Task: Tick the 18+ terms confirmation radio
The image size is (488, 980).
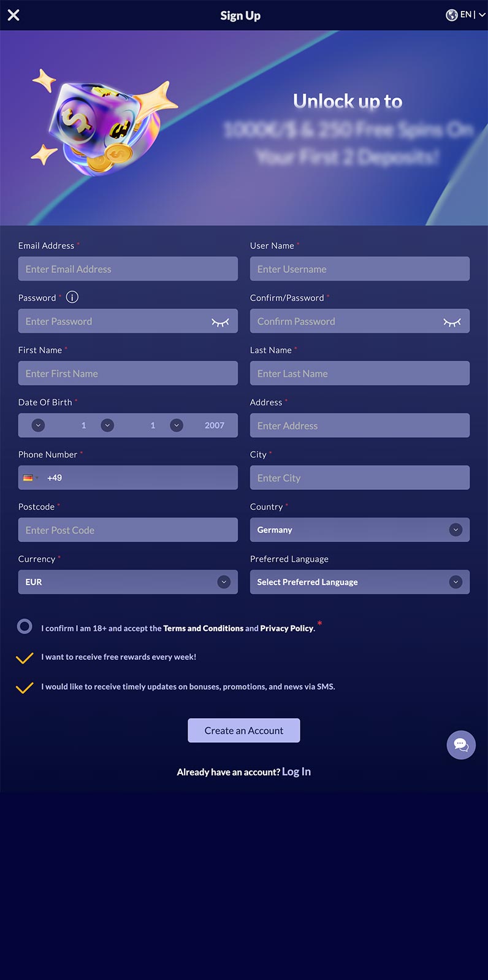Action: click(x=25, y=626)
